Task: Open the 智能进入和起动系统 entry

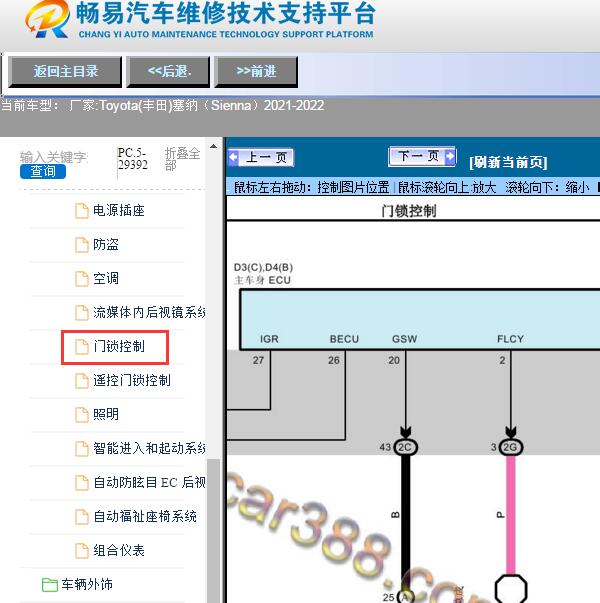Action: pos(149,448)
